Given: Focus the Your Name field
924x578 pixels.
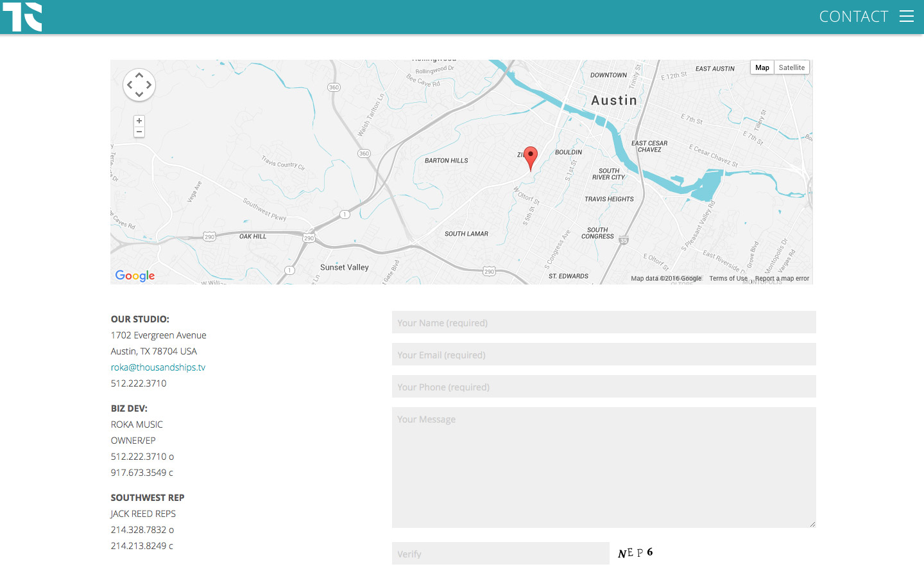Looking at the screenshot, I should 604,322.
